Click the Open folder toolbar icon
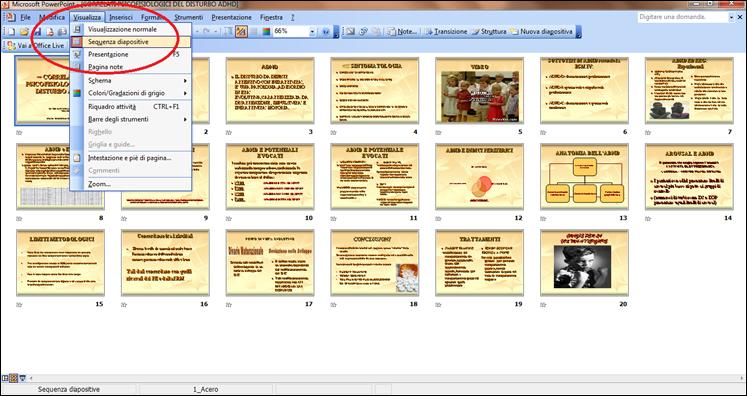The height and width of the screenshot is (396, 747). tap(24, 31)
